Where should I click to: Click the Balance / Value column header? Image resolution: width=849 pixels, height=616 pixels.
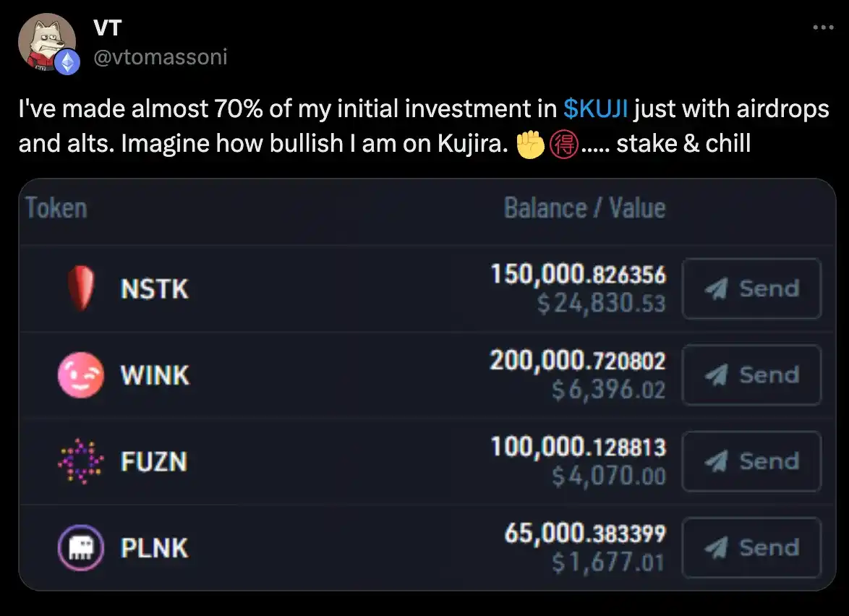click(584, 208)
